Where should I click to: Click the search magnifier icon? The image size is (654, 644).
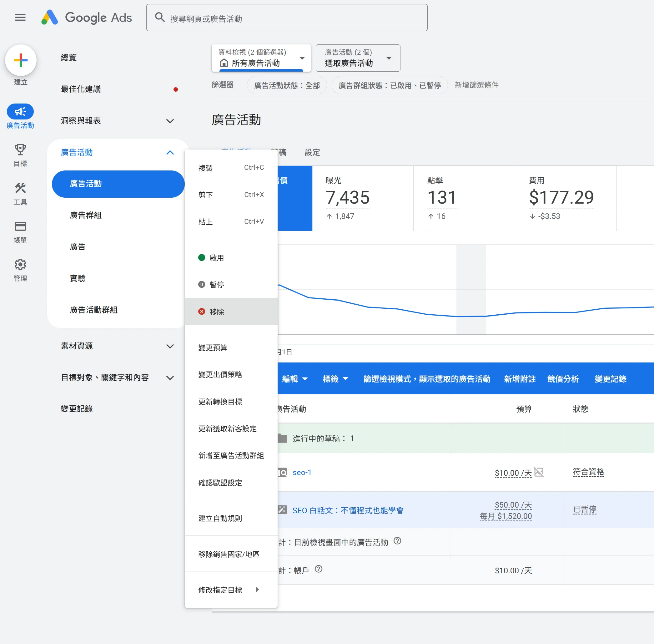tap(159, 17)
